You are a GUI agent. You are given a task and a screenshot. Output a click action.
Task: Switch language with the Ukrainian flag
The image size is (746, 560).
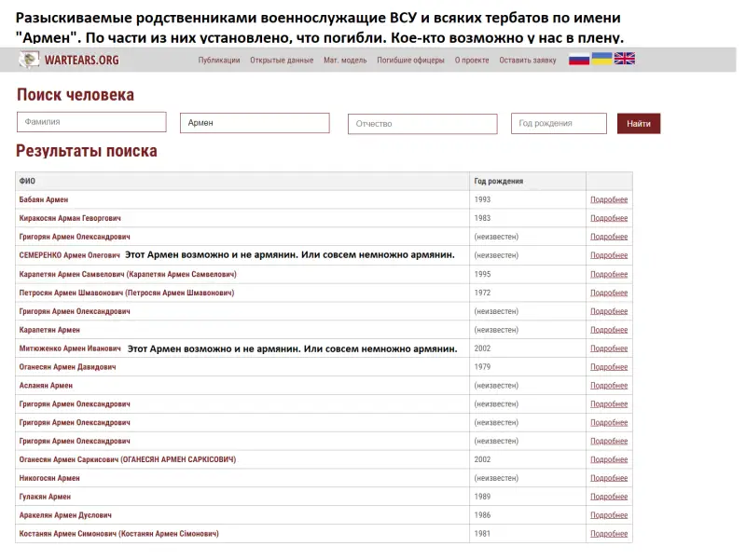[x=602, y=60]
